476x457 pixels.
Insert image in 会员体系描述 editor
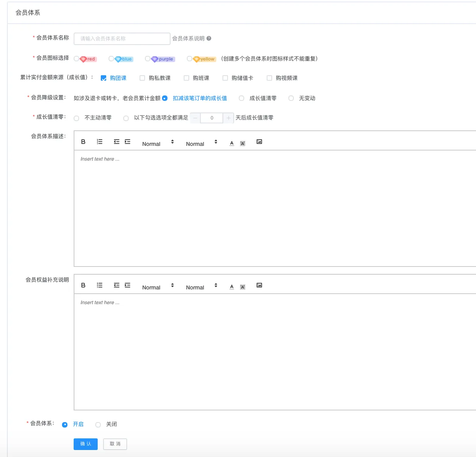(259, 142)
